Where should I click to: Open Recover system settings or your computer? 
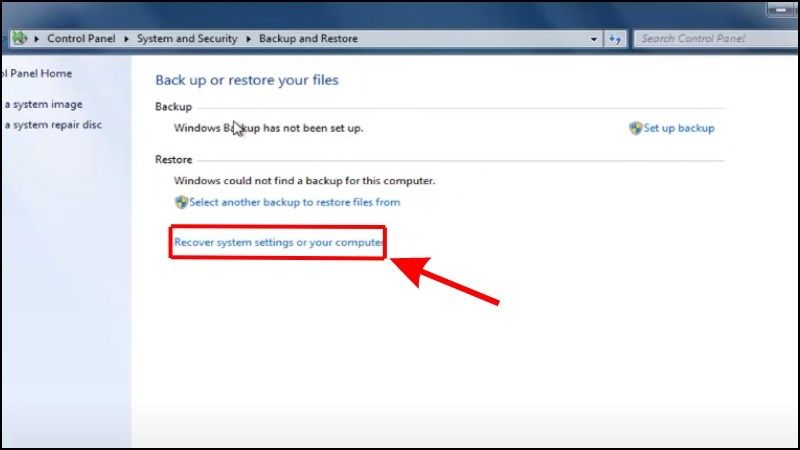pos(278,242)
